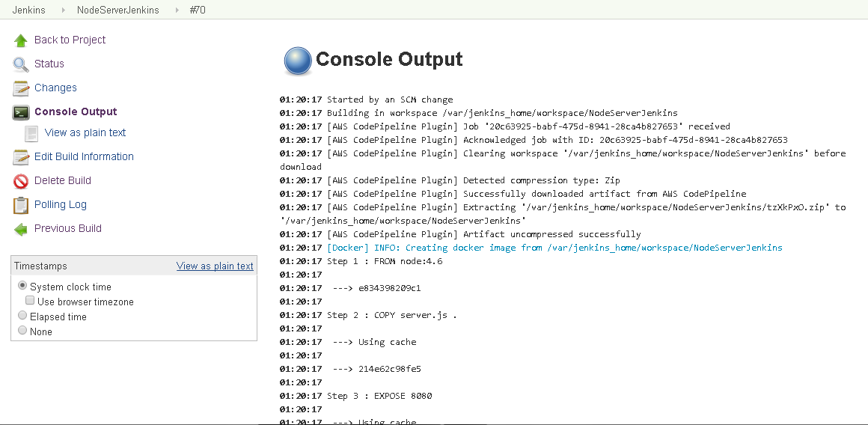
Task: Expand breadcrumb arrow after Jenkins
Action: [x=62, y=10]
